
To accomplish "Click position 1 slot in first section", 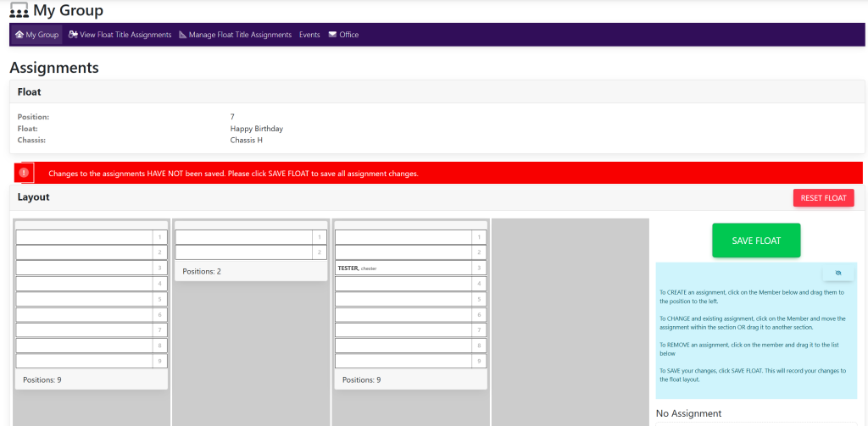I will coord(85,237).
